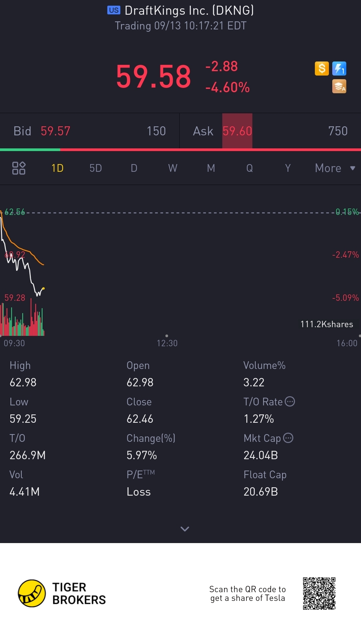Tap the Ask size 750
The image size is (361, 644).
click(x=338, y=131)
